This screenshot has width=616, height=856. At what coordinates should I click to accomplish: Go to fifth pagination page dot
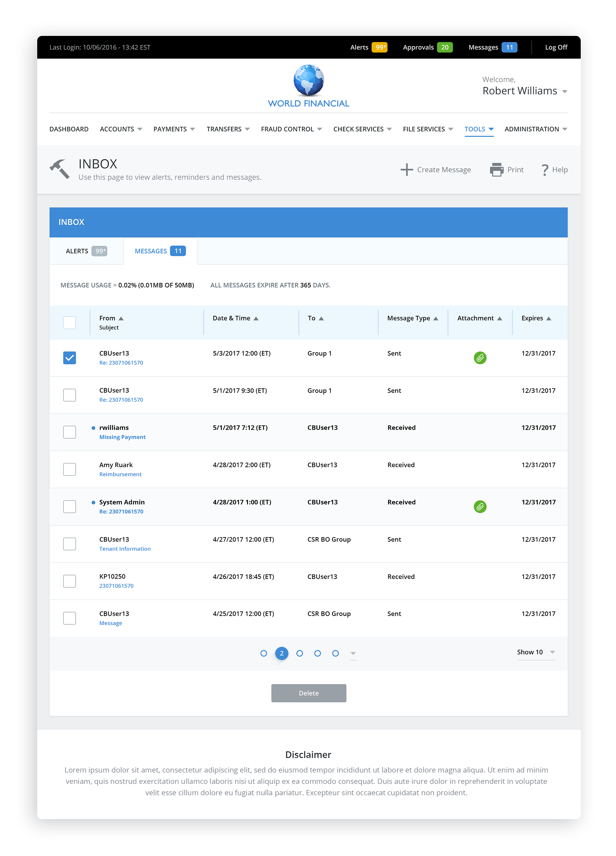coord(335,653)
